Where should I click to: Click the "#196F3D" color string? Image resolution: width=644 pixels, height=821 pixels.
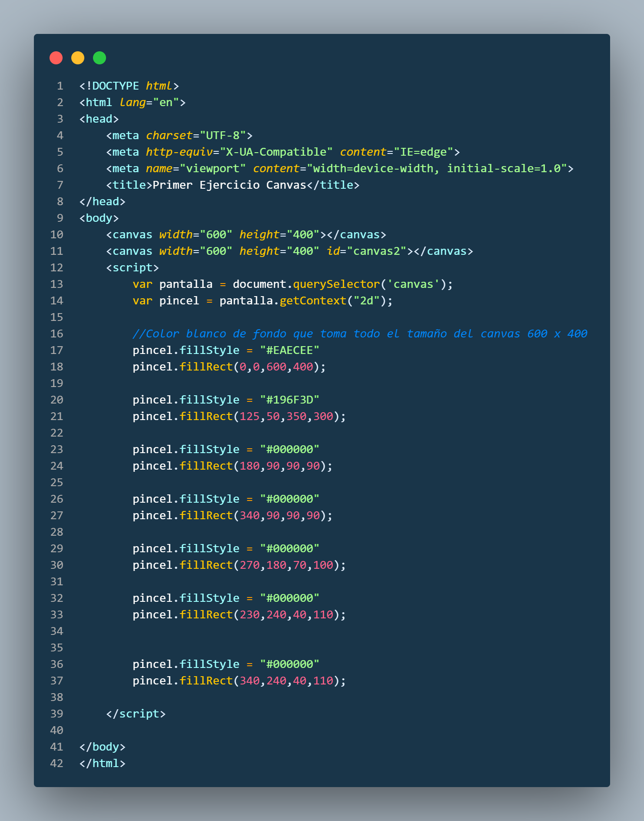(x=289, y=400)
